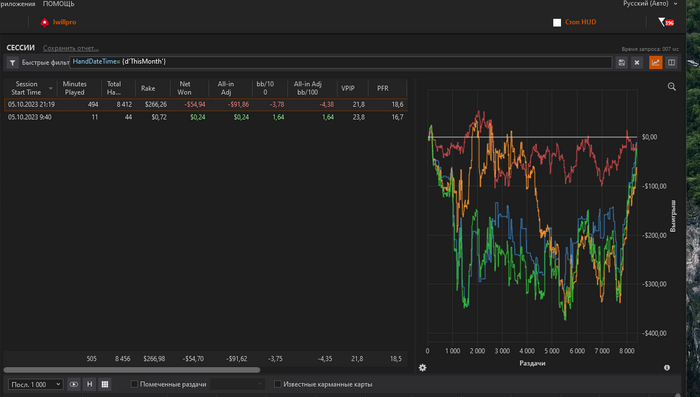This screenshot has height=397, width=700.
Task: Clear the HandDateTime filter with the X icon
Action: (637, 63)
